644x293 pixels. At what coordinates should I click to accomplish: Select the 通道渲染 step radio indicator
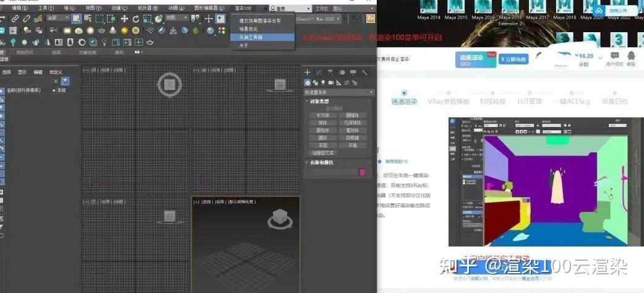coord(404,93)
